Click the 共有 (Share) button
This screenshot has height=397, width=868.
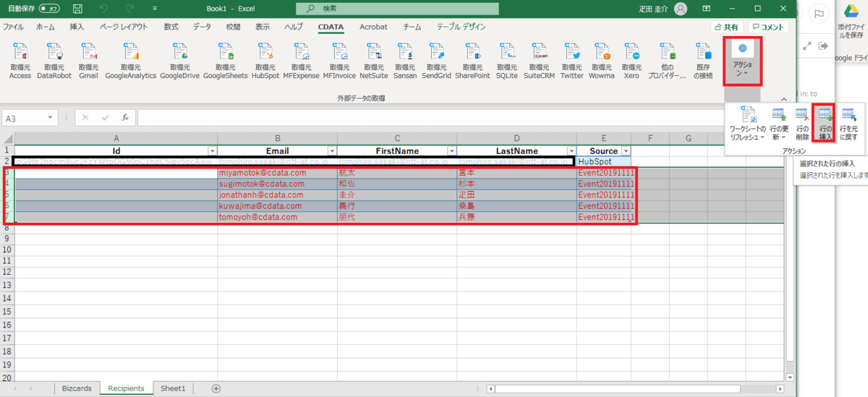727,27
